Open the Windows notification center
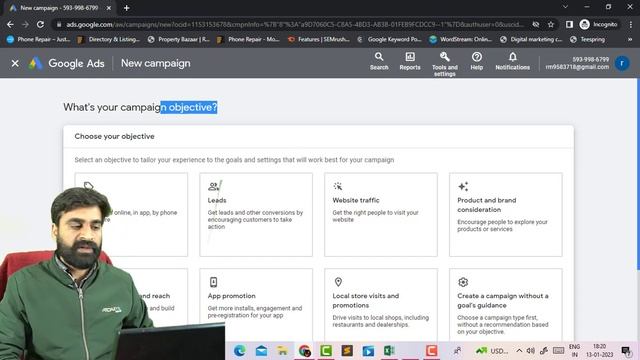Screen dimensions: 640x360 626,351
